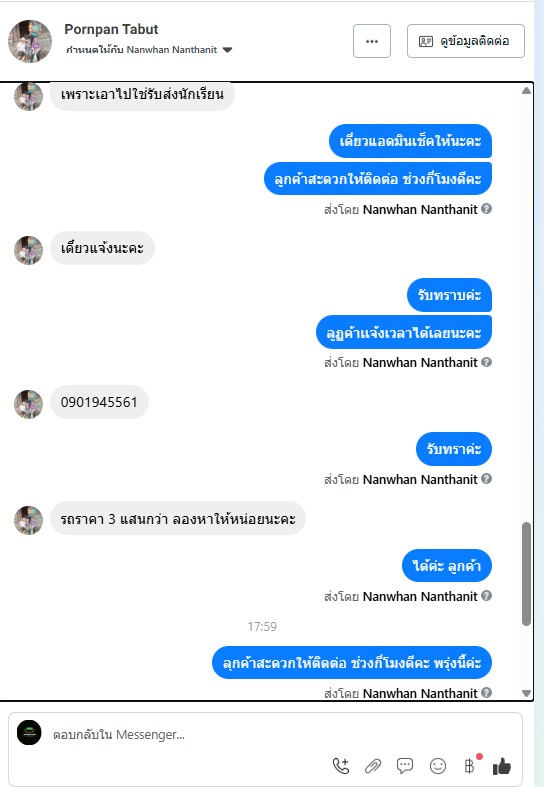Click the chat scrollbar thumb
The width and height of the screenshot is (544, 787).
526,574
